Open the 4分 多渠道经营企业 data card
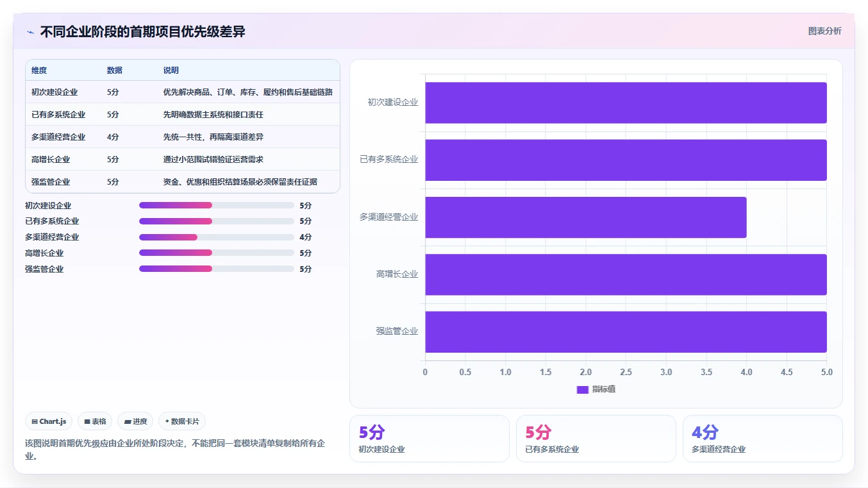 [x=763, y=439]
